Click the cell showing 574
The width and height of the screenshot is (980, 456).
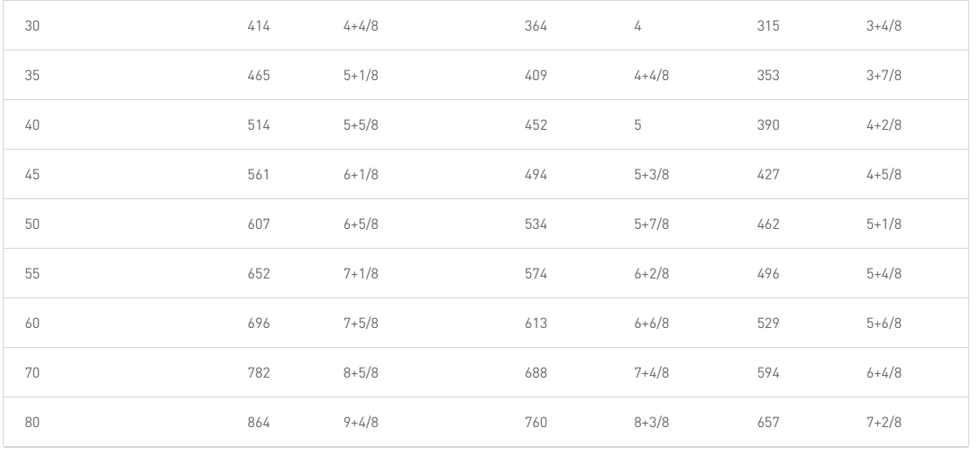tap(536, 274)
